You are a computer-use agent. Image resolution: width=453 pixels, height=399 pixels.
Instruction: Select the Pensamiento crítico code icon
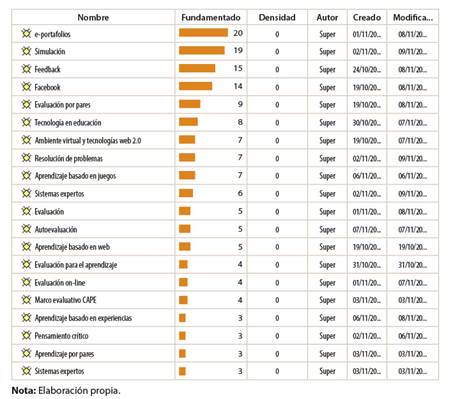pyautogui.click(x=26, y=335)
